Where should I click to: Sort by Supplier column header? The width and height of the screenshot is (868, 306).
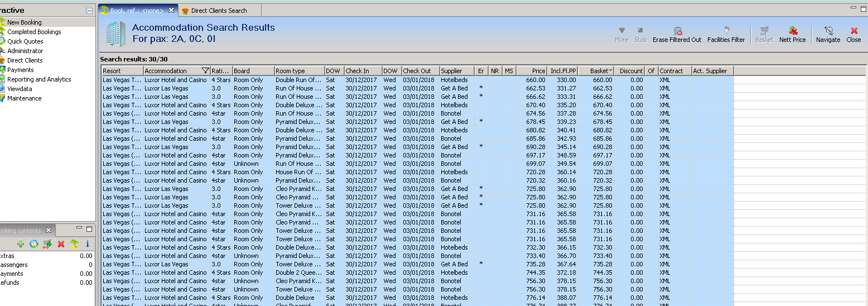coord(457,71)
